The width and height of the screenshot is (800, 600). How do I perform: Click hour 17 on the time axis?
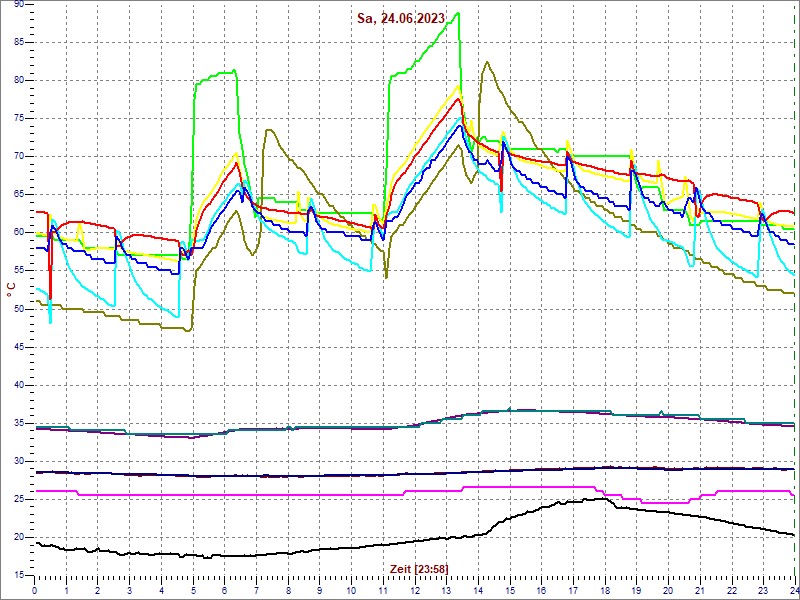573,589
